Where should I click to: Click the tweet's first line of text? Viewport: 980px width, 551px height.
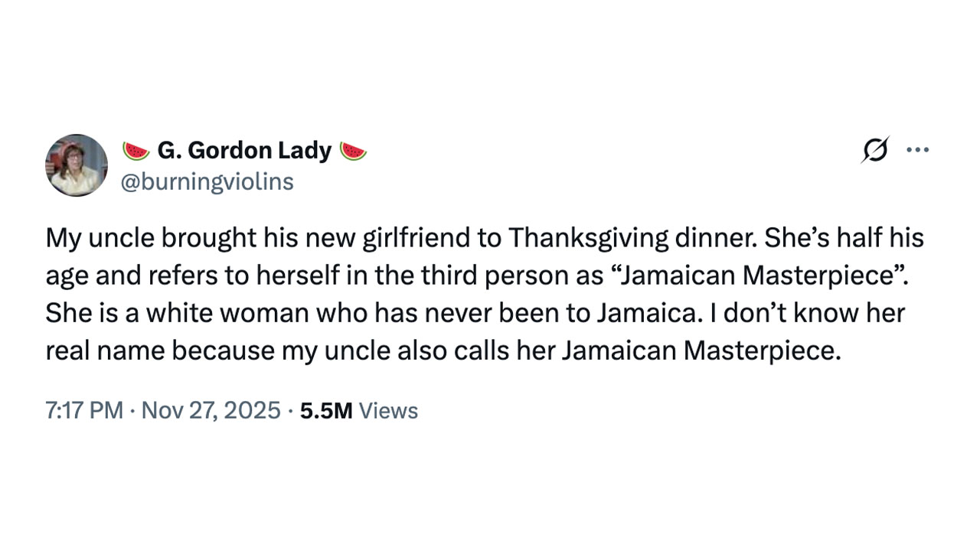[484, 239]
